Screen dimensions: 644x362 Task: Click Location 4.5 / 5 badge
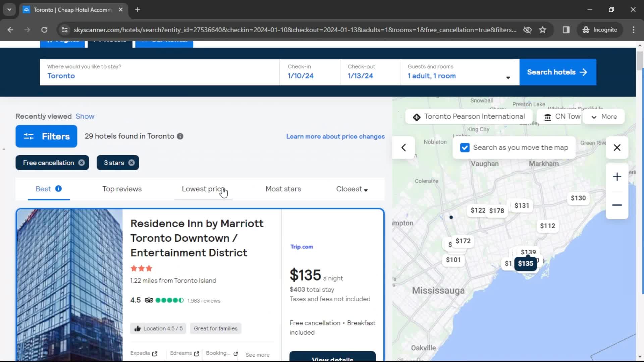pos(158,328)
